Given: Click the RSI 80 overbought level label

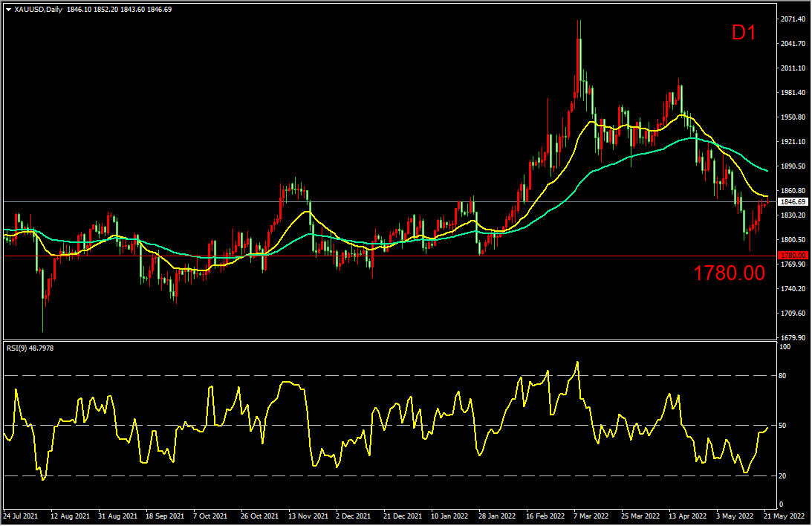Looking at the screenshot, I should point(782,376).
